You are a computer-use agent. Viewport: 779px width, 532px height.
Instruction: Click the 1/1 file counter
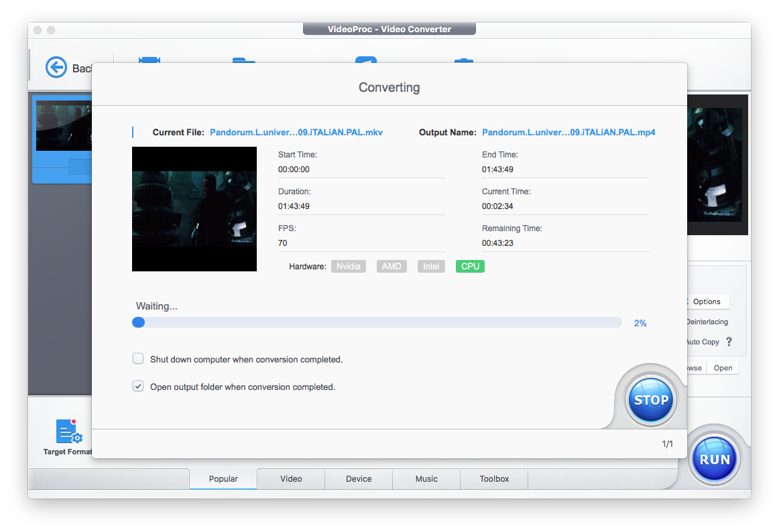tap(667, 444)
